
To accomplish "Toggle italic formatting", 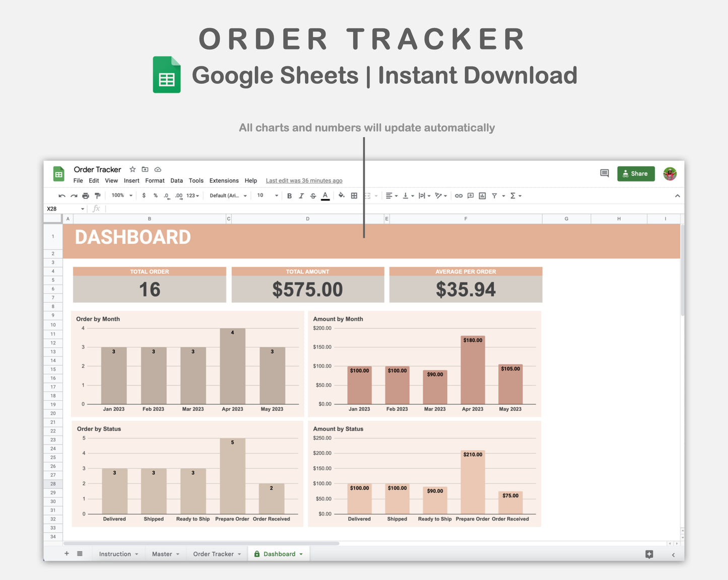I will click(301, 195).
